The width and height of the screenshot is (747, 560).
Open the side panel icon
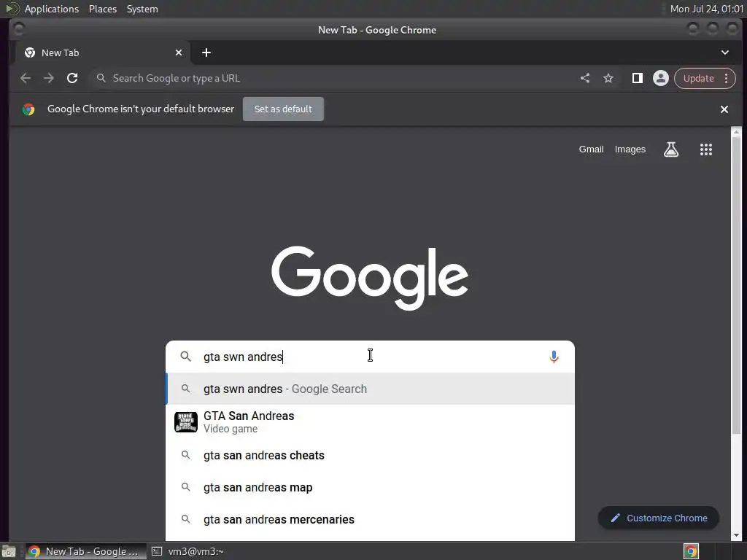pyautogui.click(x=637, y=78)
